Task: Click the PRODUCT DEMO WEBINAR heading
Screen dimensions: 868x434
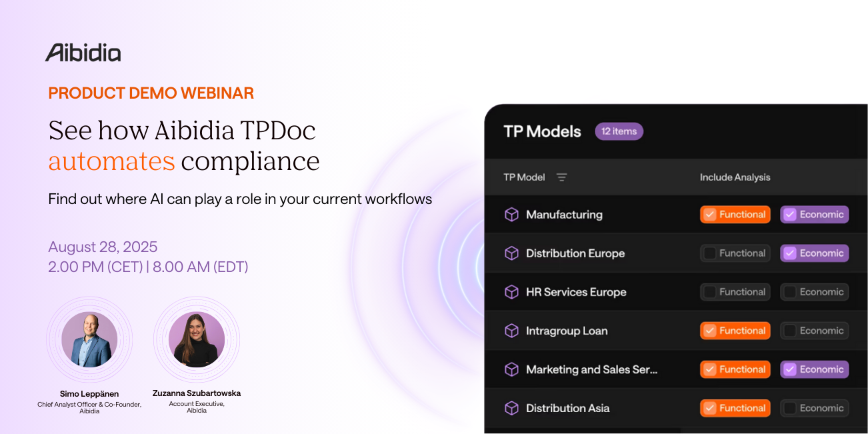Action: (151, 93)
